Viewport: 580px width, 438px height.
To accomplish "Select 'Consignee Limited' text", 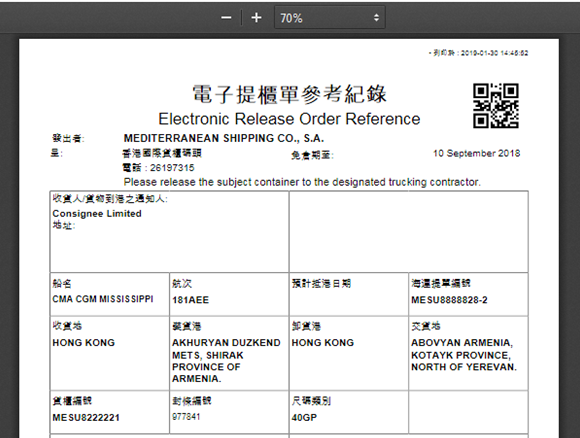I will pyautogui.click(x=97, y=213).
